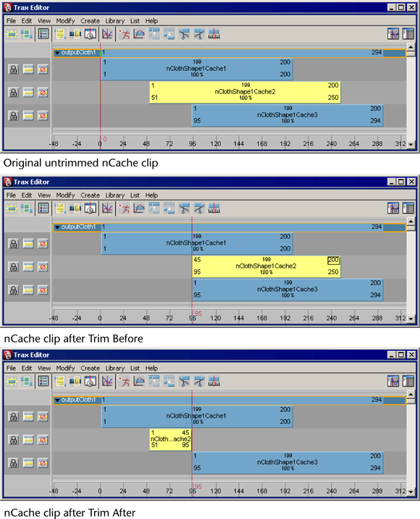Image resolution: width=420 pixels, height=519 pixels.
Task: Open Modify menu in original untrimmed Trax Editor
Action: coord(65,21)
